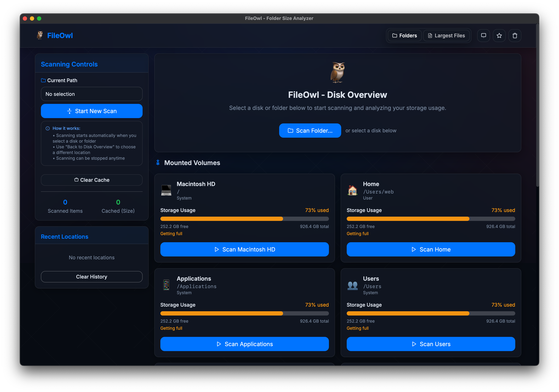Screen dimensions: 559x392
Task: Click the laptop icon on the Macintosh HD card
Action: tap(167, 190)
